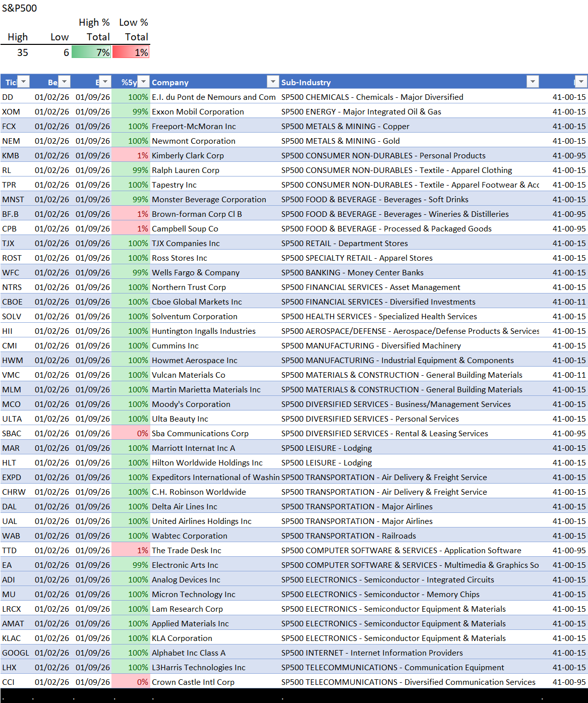Click L3Harris Technologies Inc cell
The height and width of the screenshot is (703, 588).
215,667
